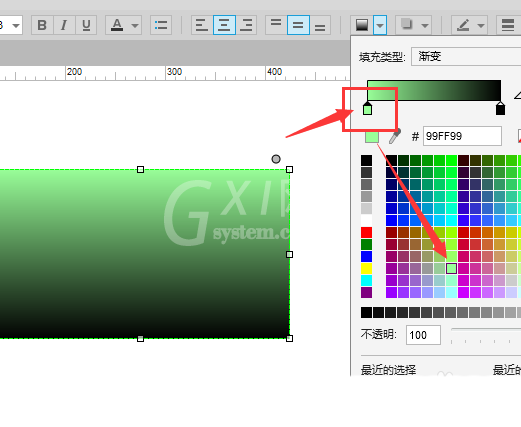The image size is (521, 427).
Task: Toggle center horizontal text alignment
Action: pos(224,25)
